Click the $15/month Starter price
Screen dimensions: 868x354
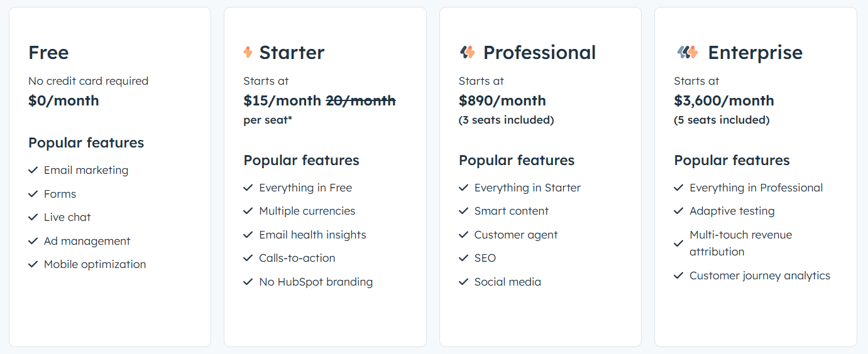282,100
